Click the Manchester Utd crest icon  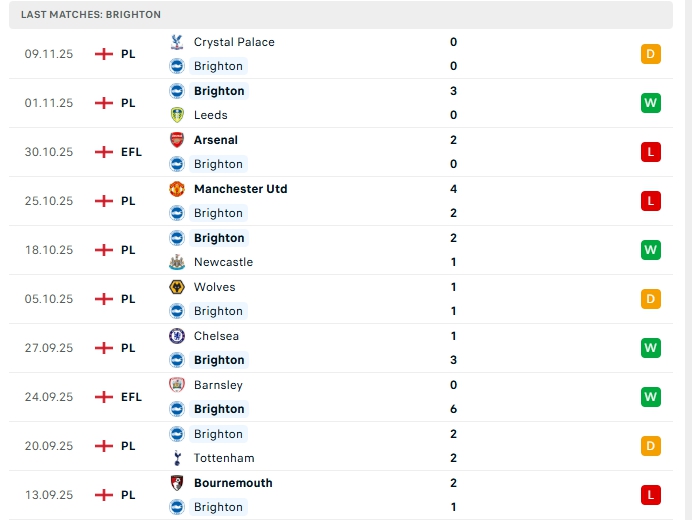[177, 189]
